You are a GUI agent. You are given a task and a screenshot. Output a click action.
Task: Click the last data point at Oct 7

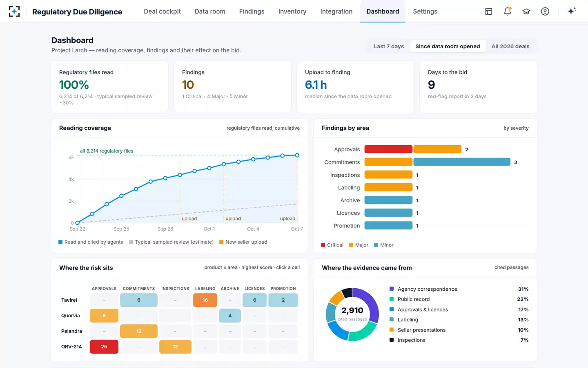(297, 155)
